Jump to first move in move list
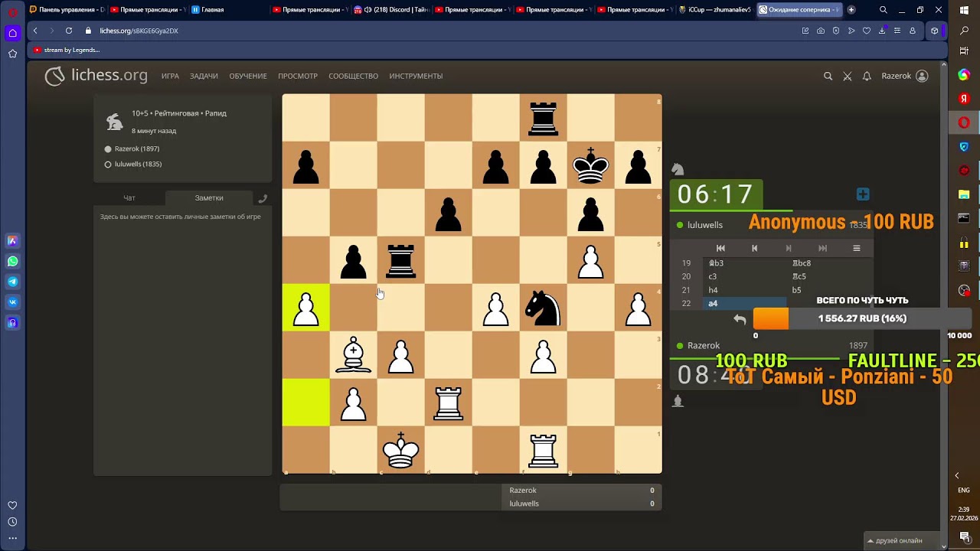Image resolution: width=980 pixels, height=551 pixels. [720, 248]
